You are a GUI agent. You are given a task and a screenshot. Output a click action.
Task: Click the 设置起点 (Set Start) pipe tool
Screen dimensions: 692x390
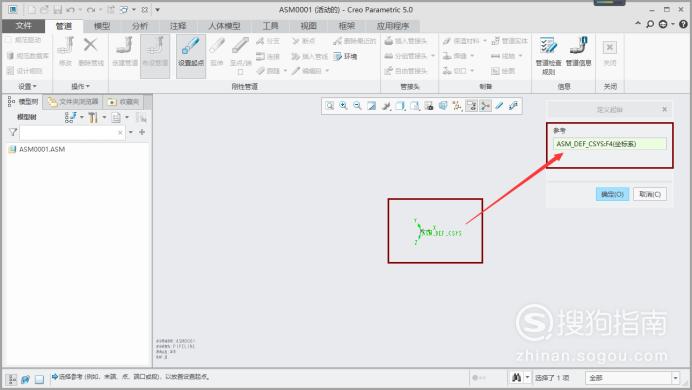click(x=191, y=56)
